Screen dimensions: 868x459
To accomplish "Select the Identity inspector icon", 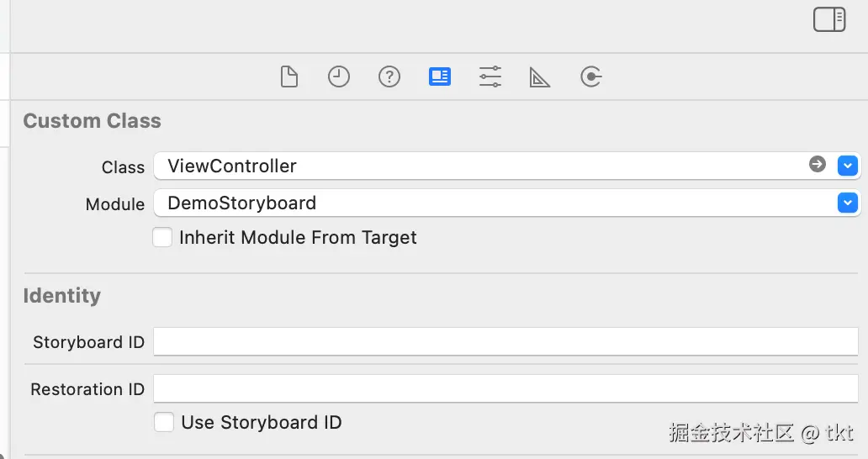I will pos(439,77).
